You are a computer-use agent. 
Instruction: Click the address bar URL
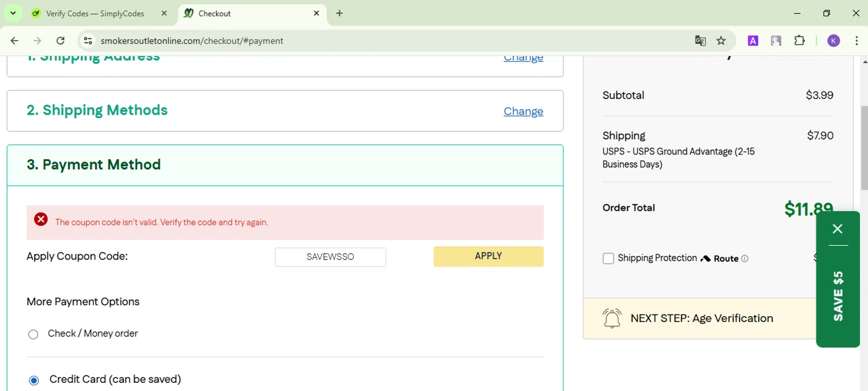point(192,41)
